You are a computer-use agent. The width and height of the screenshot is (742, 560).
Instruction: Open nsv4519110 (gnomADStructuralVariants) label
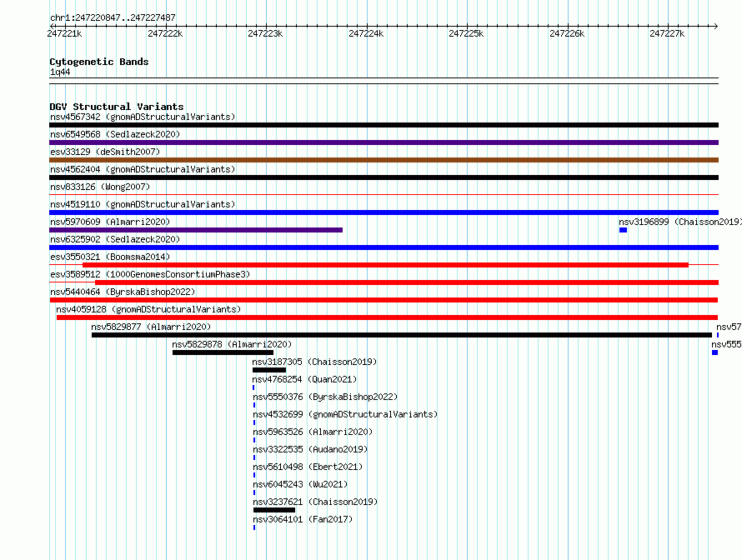(x=143, y=204)
